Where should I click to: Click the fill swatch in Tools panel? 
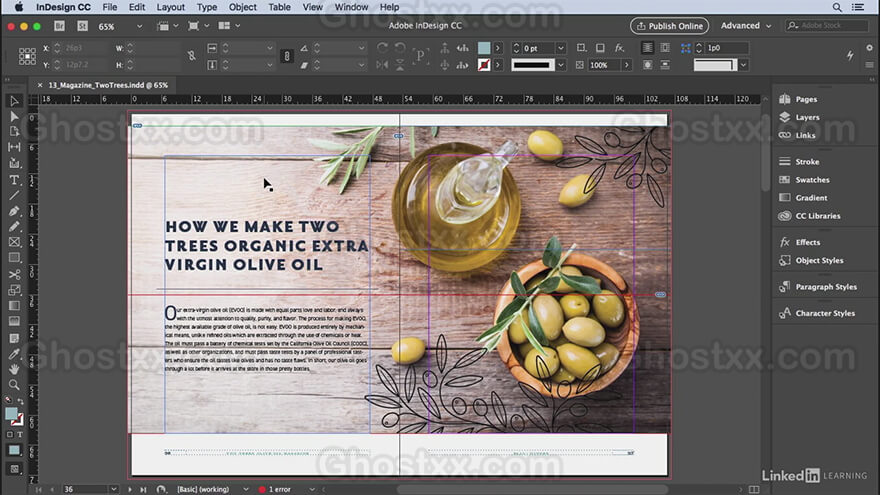point(11,414)
